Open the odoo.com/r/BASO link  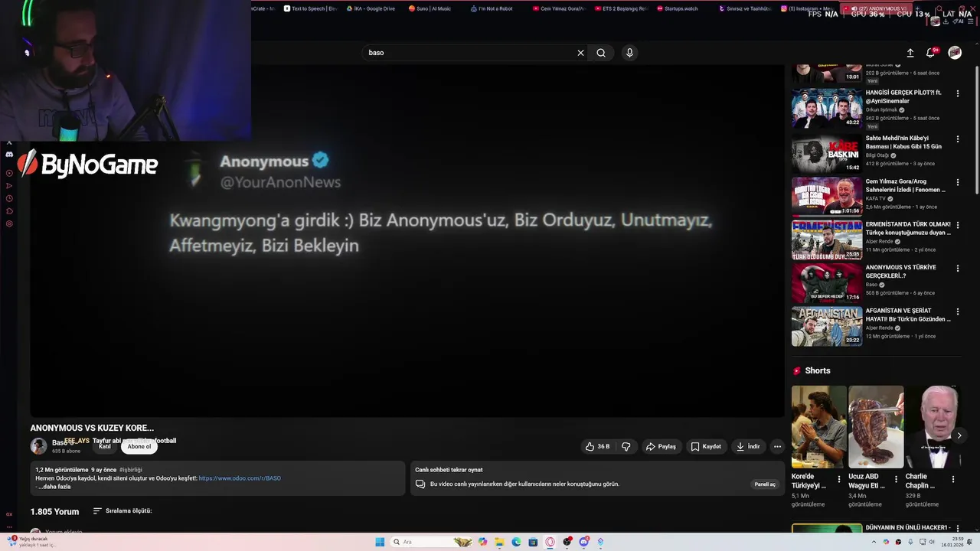pos(240,478)
